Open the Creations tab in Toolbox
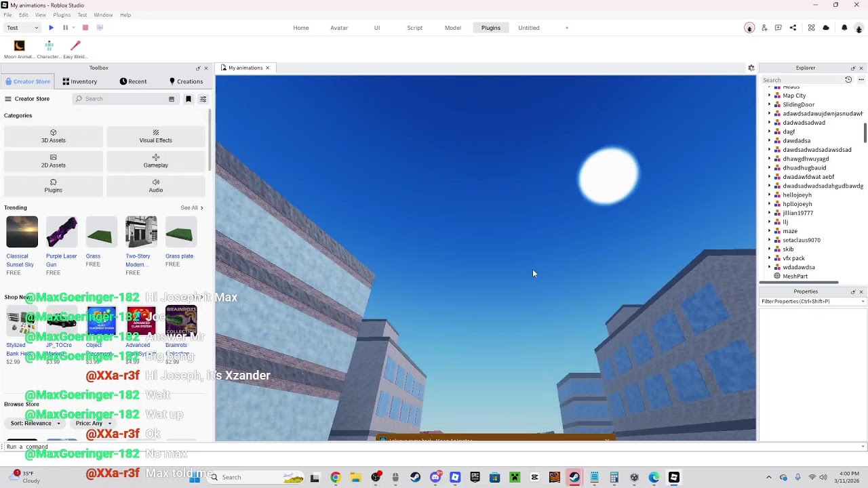Screen dimensions: 868x488 (186, 81)
